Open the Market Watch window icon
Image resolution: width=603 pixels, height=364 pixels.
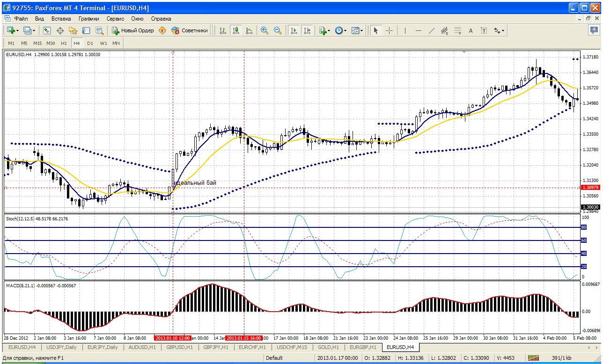point(47,30)
